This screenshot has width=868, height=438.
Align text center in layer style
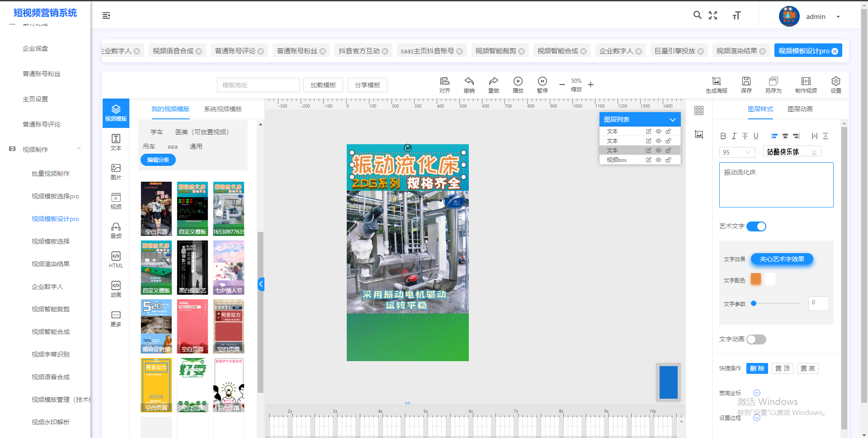785,136
